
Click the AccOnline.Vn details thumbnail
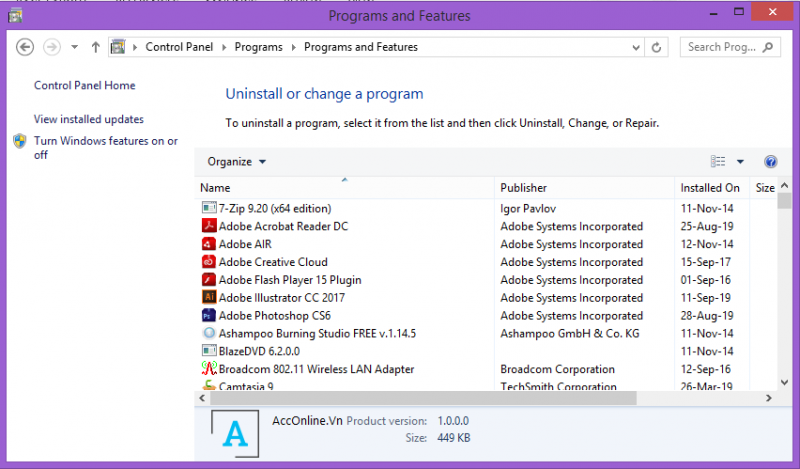tap(235, 434)
